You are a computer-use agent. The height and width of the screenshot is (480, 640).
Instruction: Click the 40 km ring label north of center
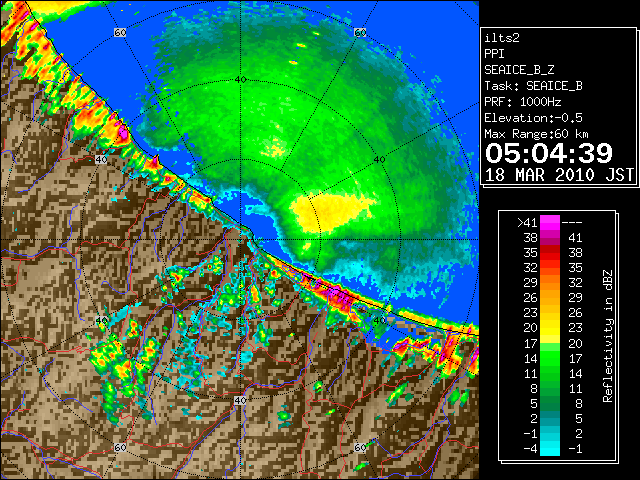[x=240, y=80]
